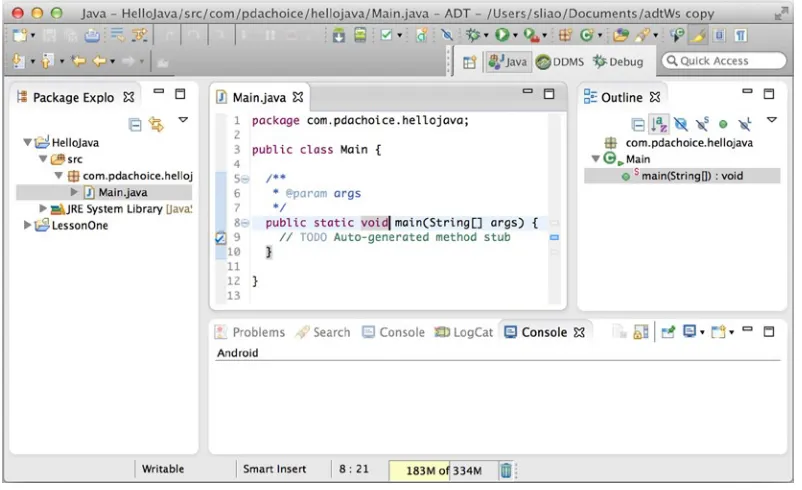Image resolution: width=802 pixels, height=490 pixels.
Task: Toggle Hide Fields in Outline
Action: pyautogui.click(x=680, y=124)
